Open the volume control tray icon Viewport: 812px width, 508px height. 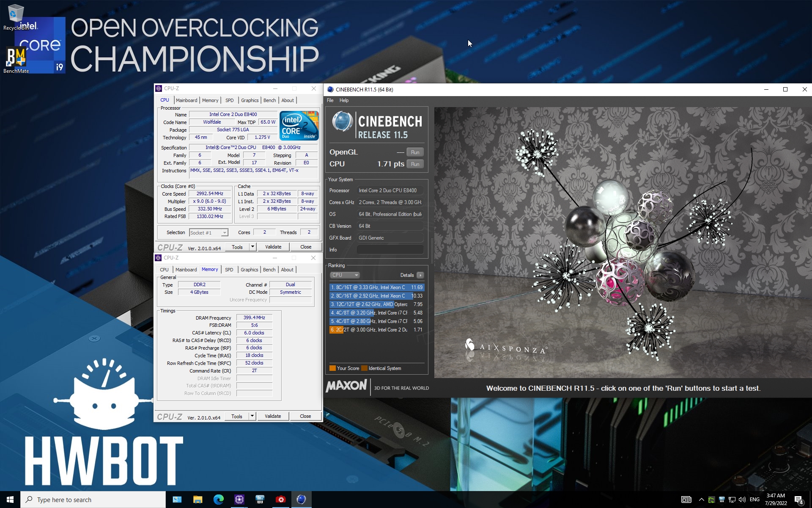tap(742, 500)
